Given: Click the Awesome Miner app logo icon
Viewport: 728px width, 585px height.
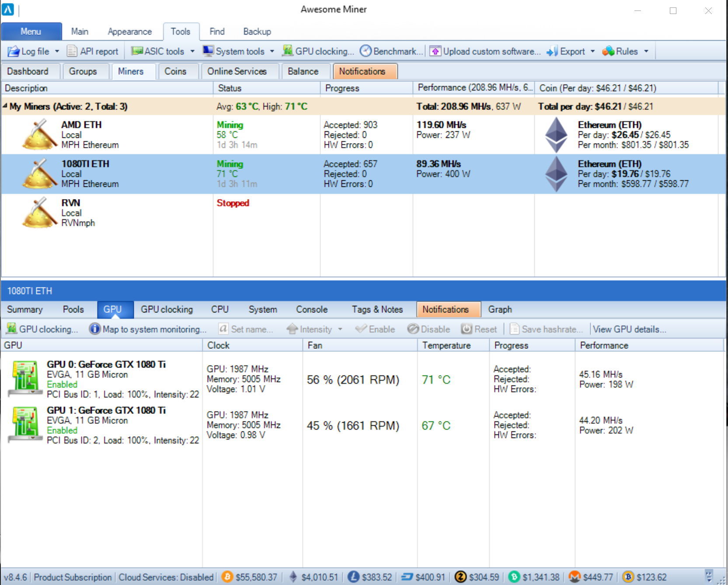Looking at the screenshot, I should point(8,9).
